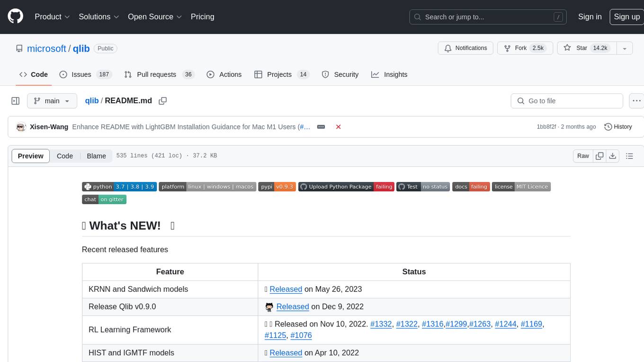The width and height of the screenshot is (644, 362).
Task: Open commit 1bb8f2f
Action: pos(546,127)
